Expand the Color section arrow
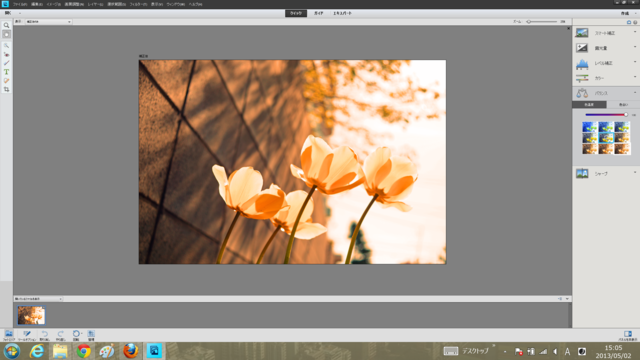 (635, 77)
